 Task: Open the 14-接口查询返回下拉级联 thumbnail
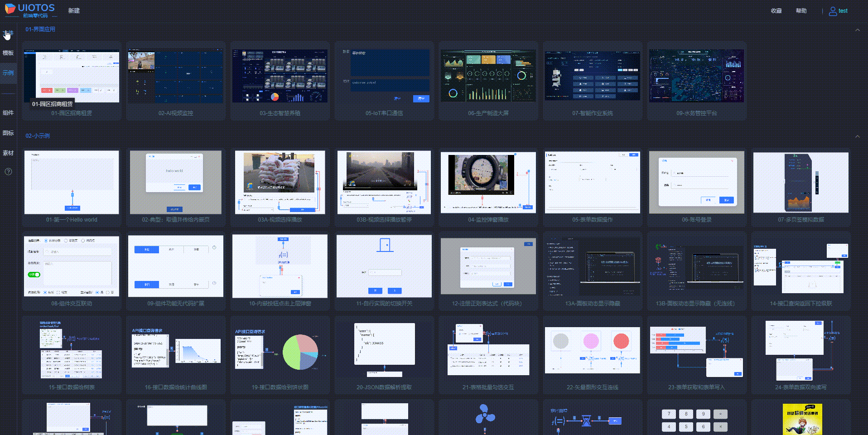click(x=801, y=268)
